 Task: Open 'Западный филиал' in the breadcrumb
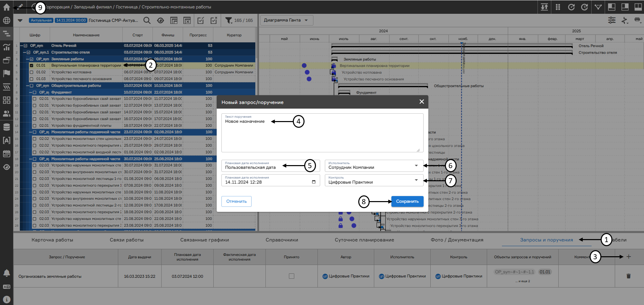click(93, 7)
